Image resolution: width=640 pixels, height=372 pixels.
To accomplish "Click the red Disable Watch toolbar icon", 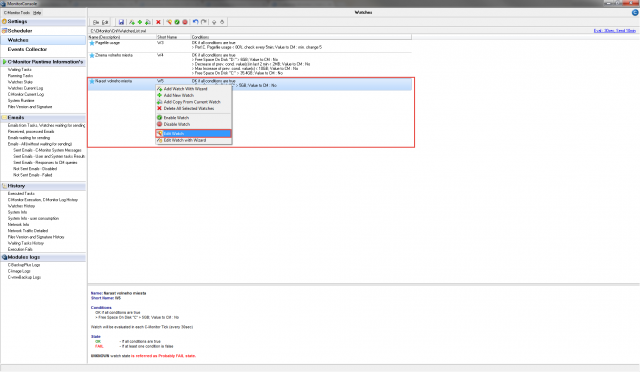I will point(185,22).
